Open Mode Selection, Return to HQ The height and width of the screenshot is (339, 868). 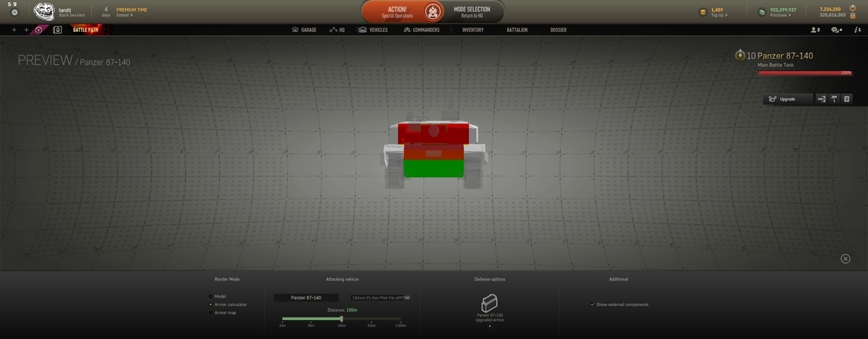(472, 12)
